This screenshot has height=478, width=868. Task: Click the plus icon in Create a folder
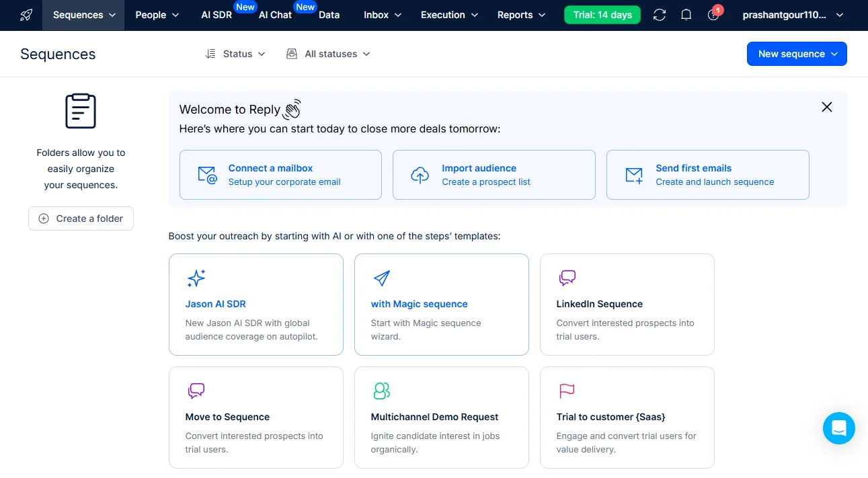[44, 218]
